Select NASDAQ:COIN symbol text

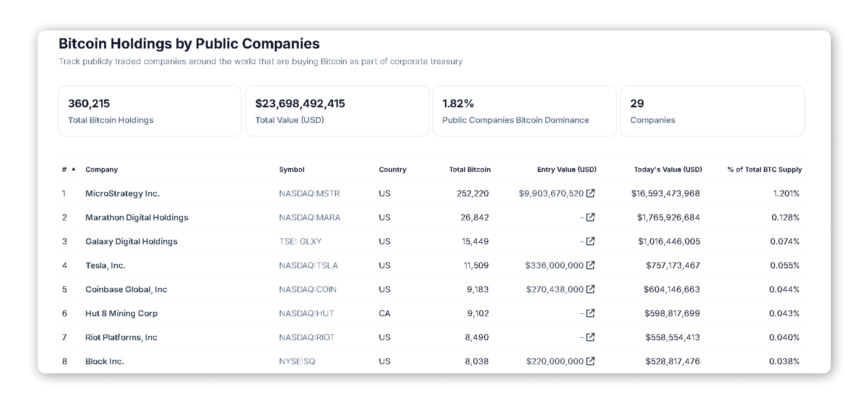tap(308, 289)
